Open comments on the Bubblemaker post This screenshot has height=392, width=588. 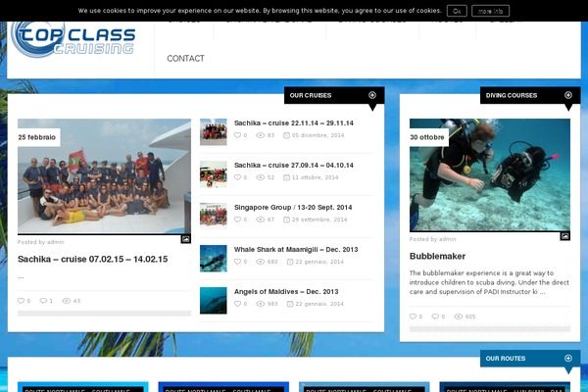435,317
